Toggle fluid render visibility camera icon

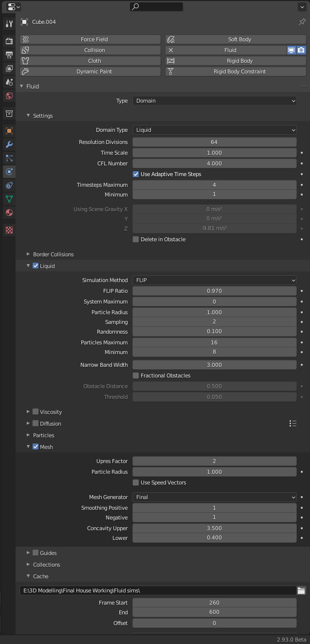tap(301, 50)
